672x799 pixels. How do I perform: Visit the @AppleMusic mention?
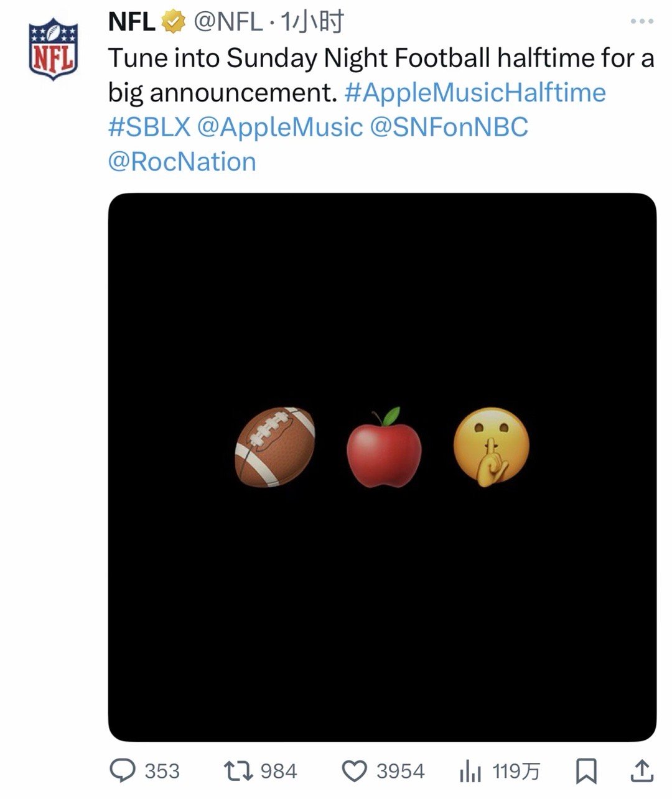[279, 127]
